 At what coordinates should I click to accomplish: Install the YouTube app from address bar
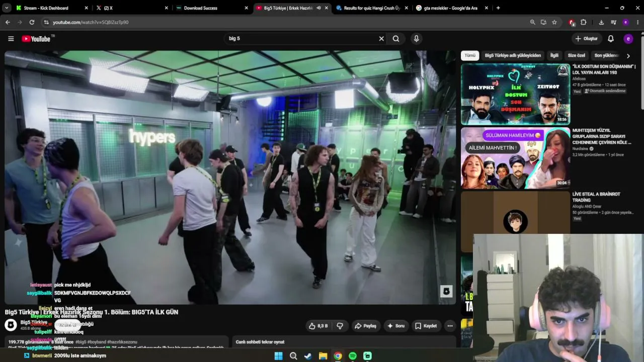(543, 22)
